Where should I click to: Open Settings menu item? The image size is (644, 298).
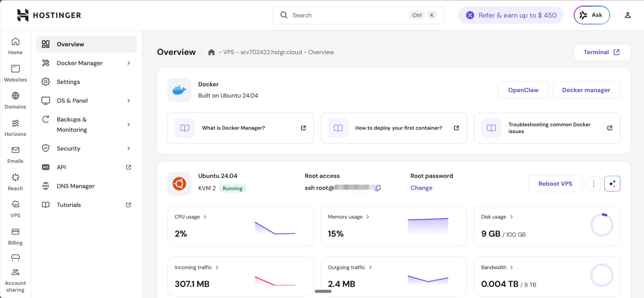[87, 82]
